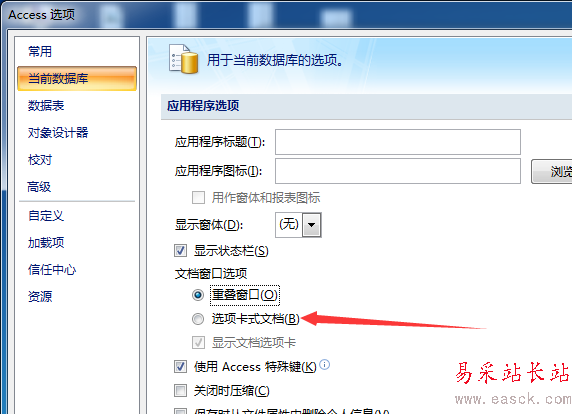Viewport: 572px width, 414px height.
Task: Select 当前数据库 in the sidebar
Action: [x=77, y=78]
